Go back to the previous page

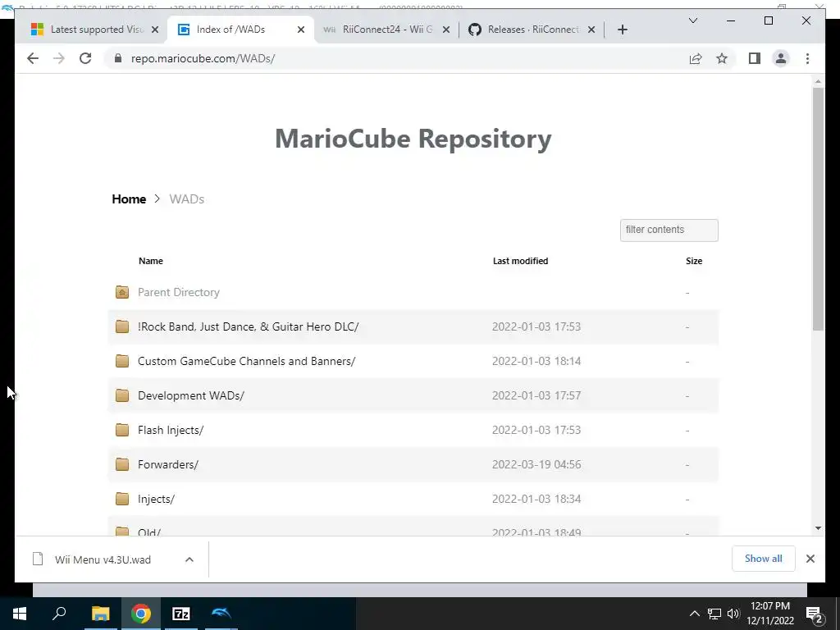point(33,58)
